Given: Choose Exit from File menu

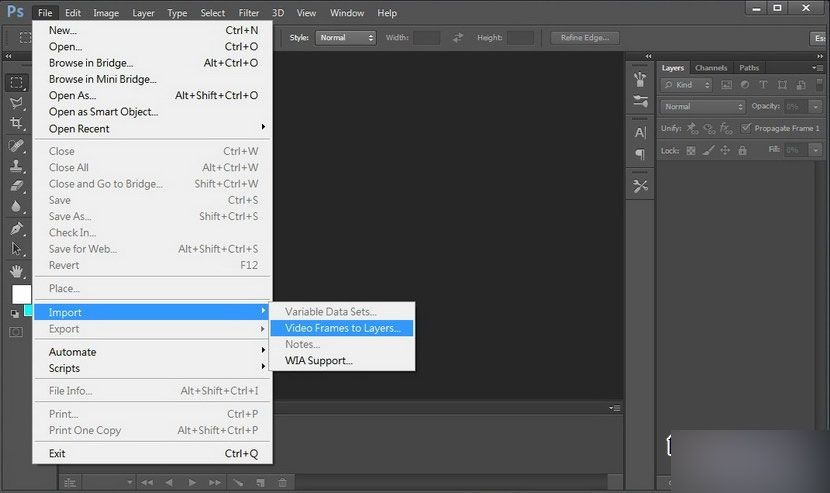Looking at the screenshot, I should [152, 453].
